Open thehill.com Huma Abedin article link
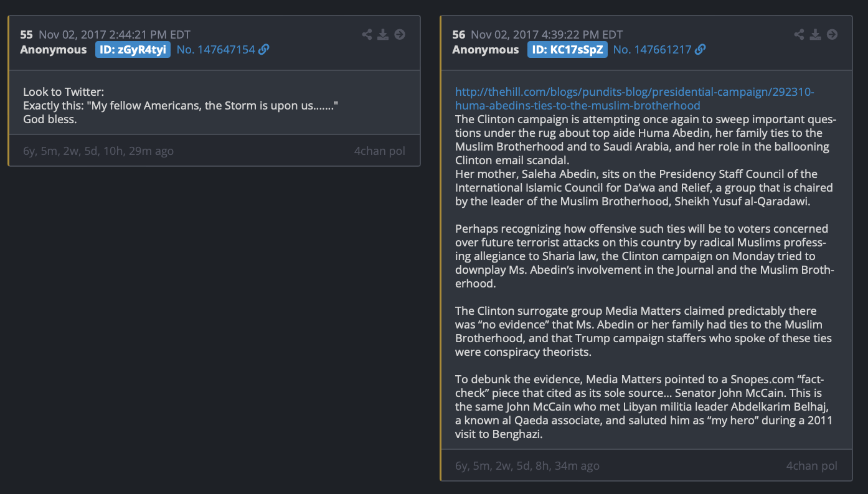This screenshot has height=494, width=868. [x=634, y=99]
